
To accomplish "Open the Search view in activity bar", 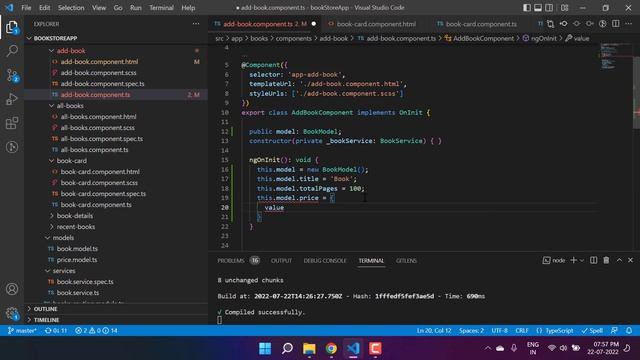I will (x=12, y=51).
